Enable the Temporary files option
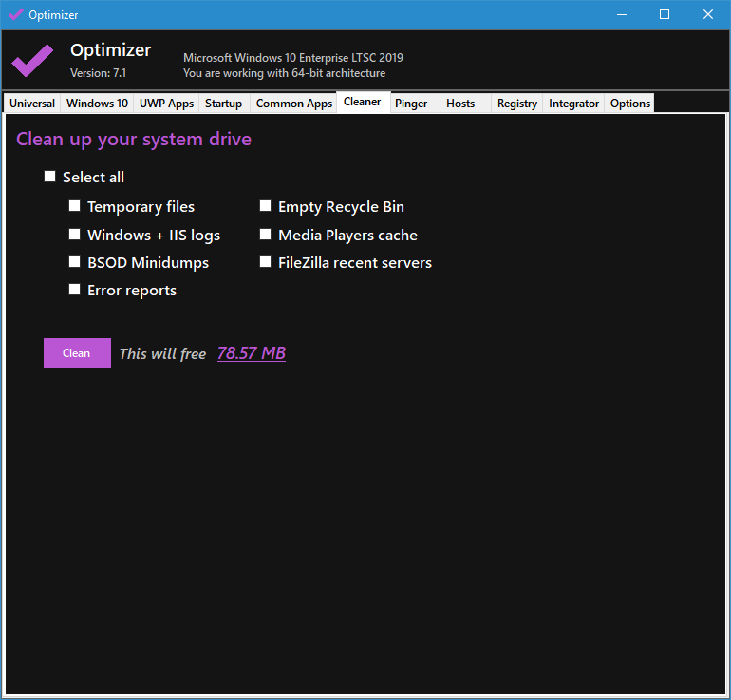The width and height of the screenshot is (731, 700). [x=75, y=206]
